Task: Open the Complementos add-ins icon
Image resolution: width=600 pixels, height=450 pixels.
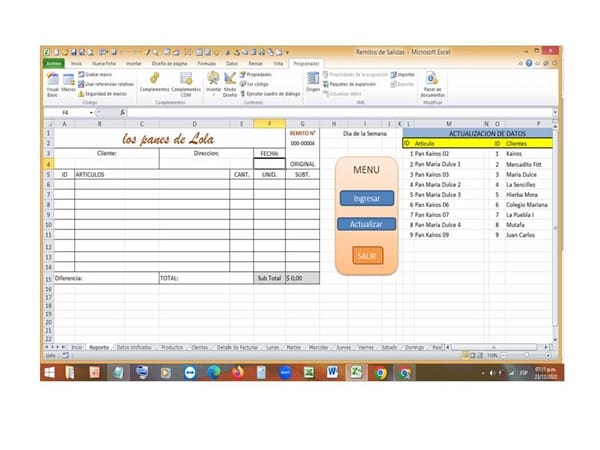Action: 154,82
